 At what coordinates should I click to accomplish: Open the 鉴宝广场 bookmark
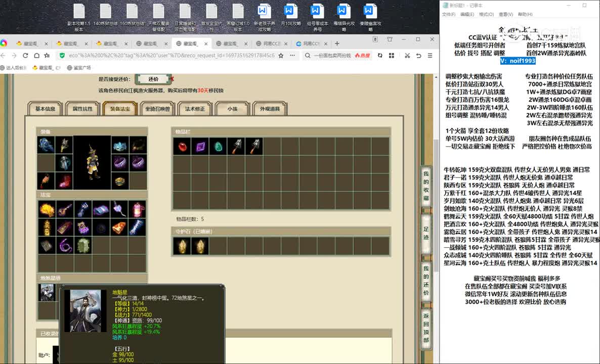pos(79,68)
